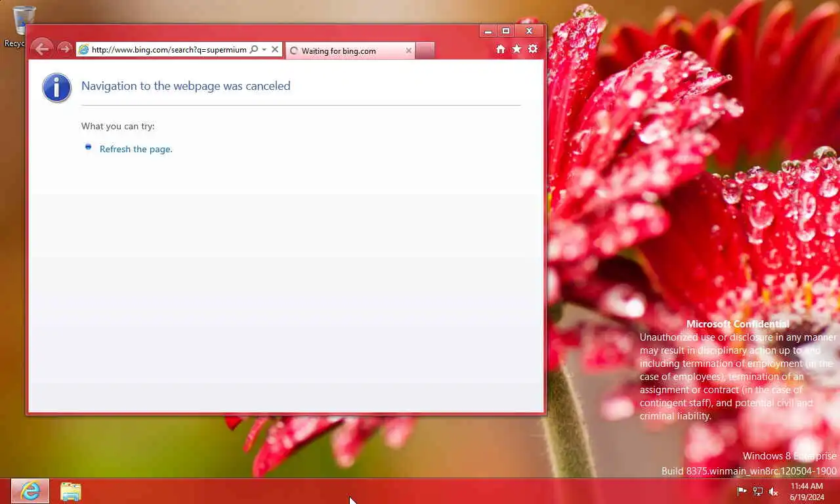The height and width of the screenshot is (504, 840).
Task: Open a new tab with the blank tab button
Action: [x=425, y=51]
